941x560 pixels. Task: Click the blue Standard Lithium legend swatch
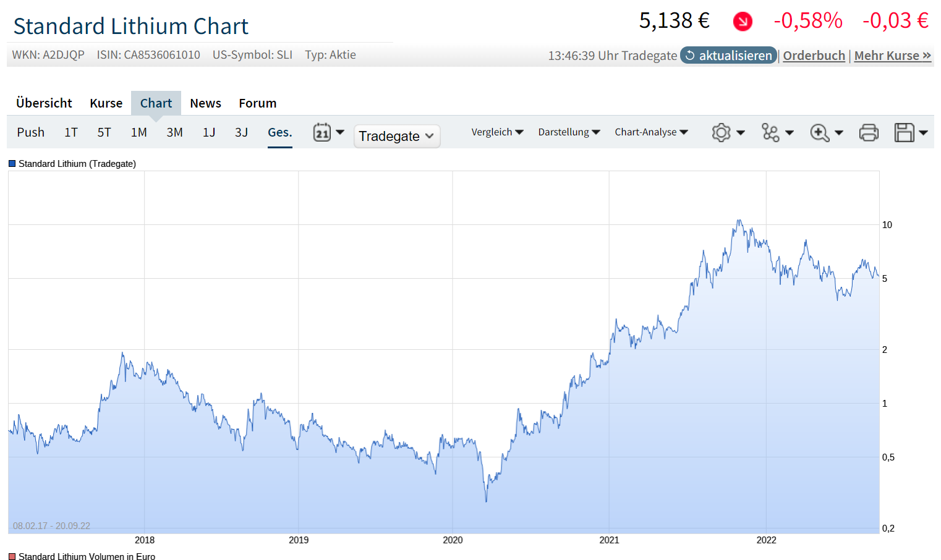(x=12, y=164)
